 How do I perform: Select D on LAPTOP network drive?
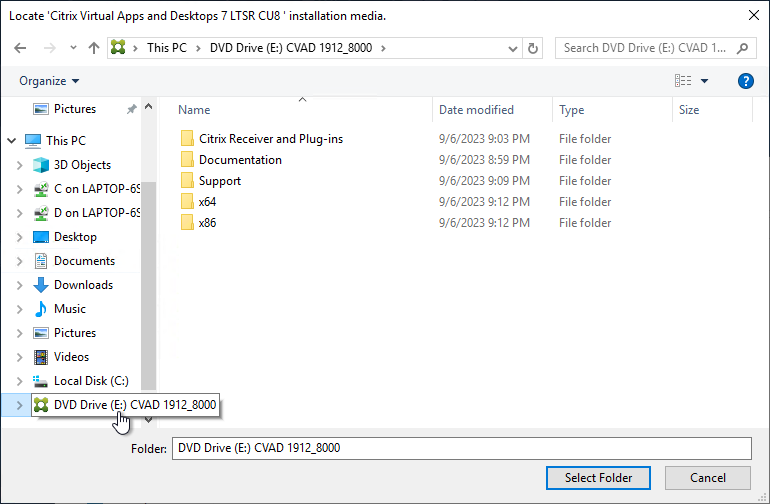[x=97, y=213]
